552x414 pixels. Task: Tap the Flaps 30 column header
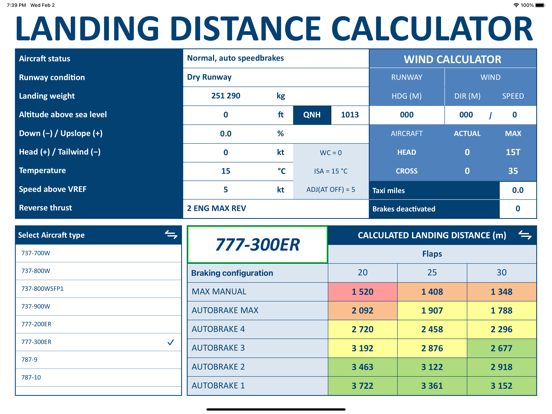pyautogui.click(x=502, y=272)
